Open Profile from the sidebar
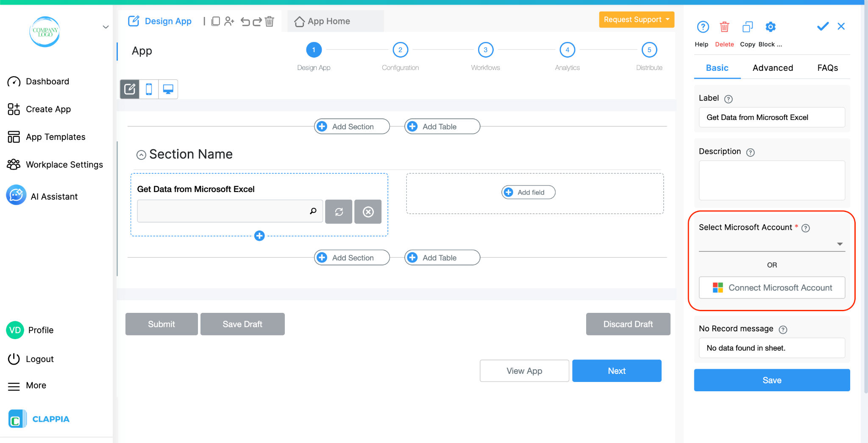Image resolution: width=868 pixels, height=443 pixels. click(30, 330)
